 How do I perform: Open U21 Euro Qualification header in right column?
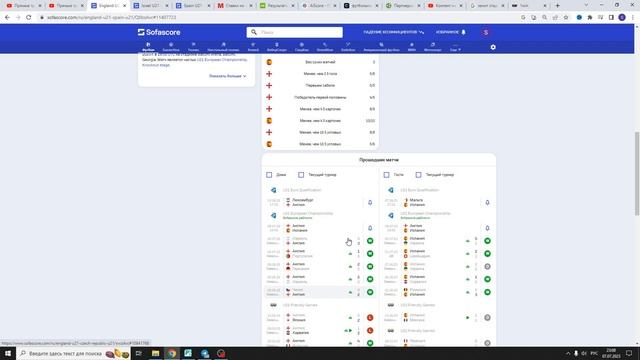419,190
